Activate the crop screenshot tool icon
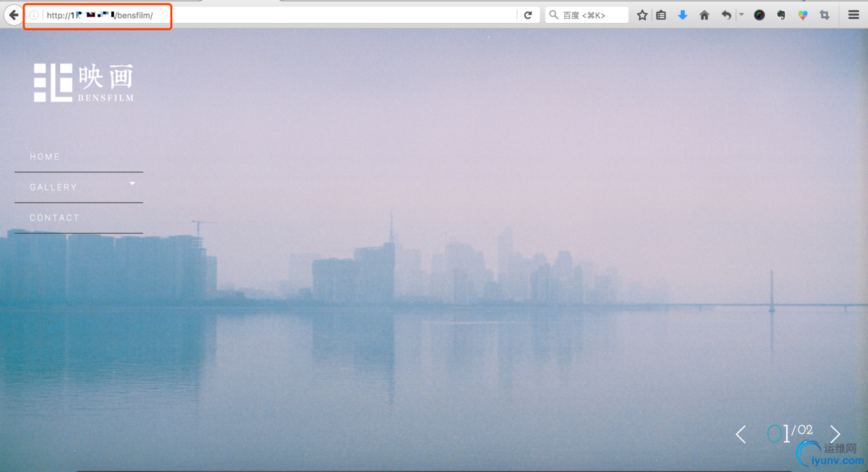 coord(825,15)
